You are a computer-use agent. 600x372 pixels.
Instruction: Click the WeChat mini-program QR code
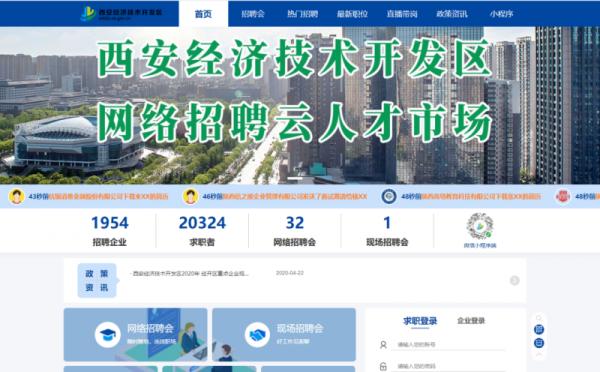(x=480, y=226)
